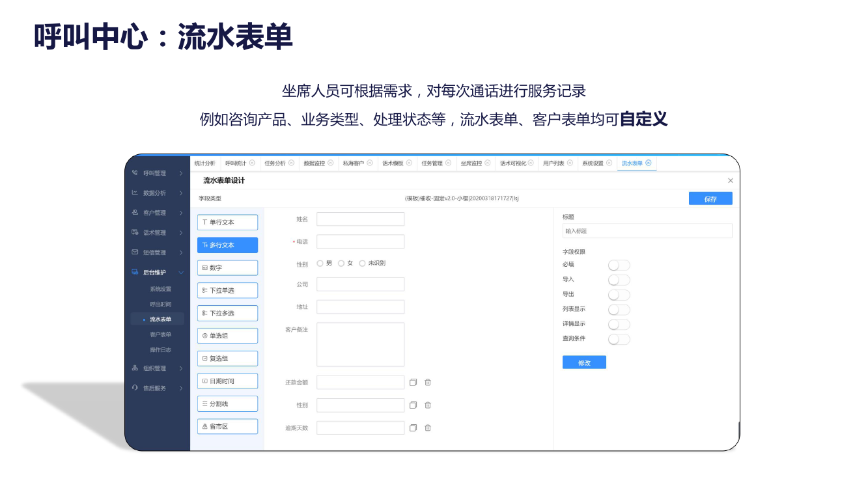Open 客户表单 in the sidebar submenu

pyautogui.click(x=160, y=334)
